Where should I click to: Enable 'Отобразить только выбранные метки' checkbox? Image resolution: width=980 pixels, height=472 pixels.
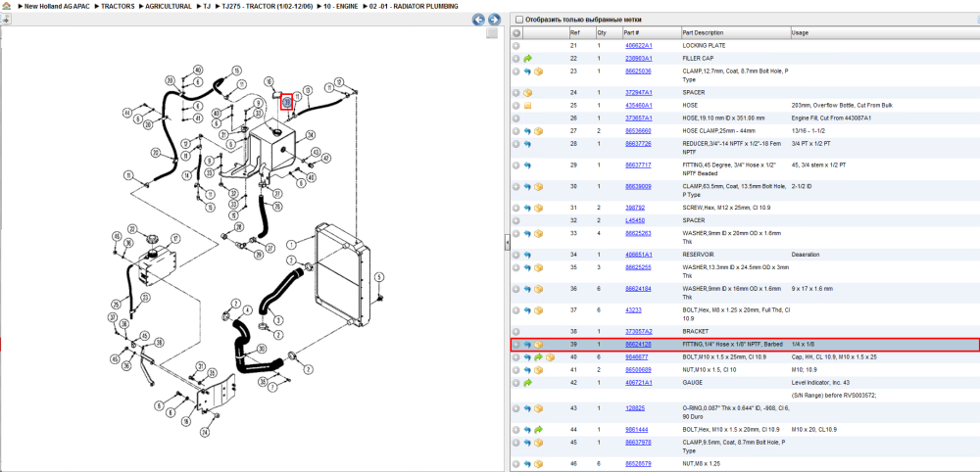point(518,20)
